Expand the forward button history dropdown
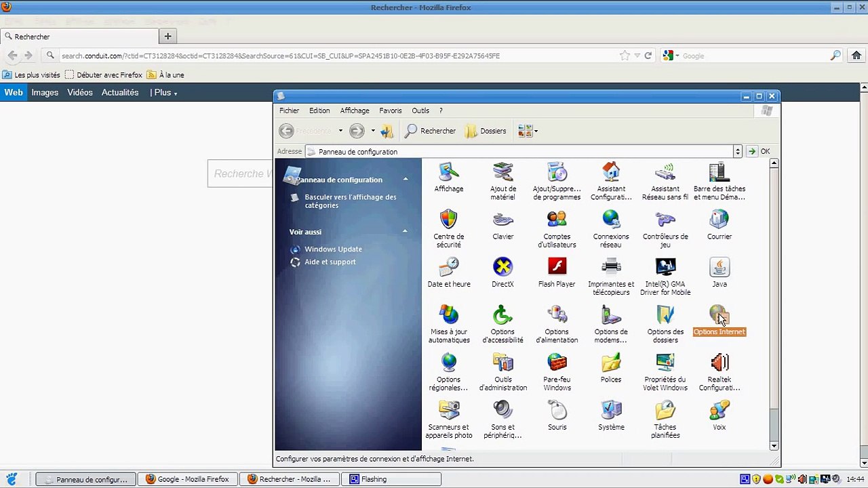The height and width of the screenshot is (488, 868). pos(372,131)
